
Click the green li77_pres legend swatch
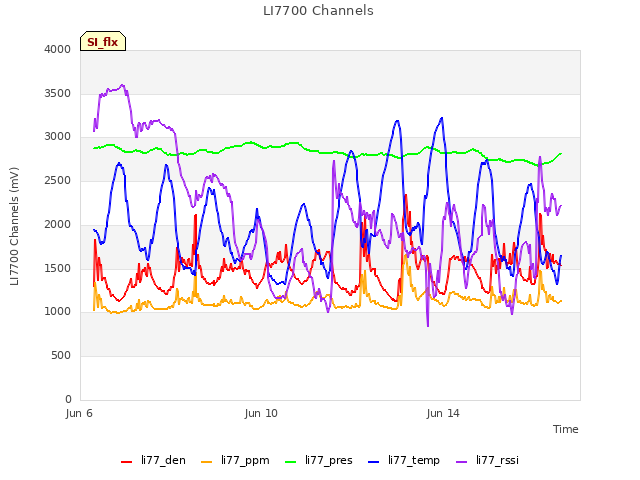(291, 462)
